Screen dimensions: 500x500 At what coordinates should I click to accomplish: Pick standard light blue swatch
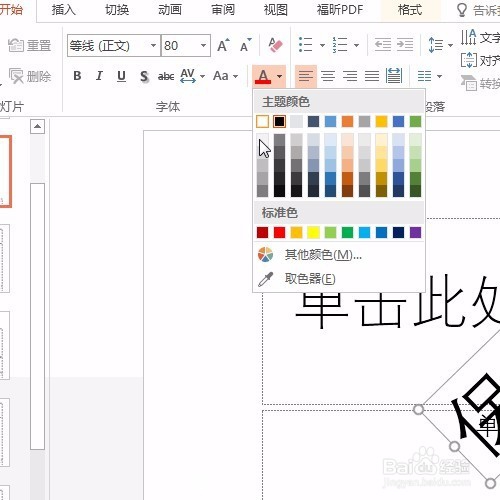point(364,232)
